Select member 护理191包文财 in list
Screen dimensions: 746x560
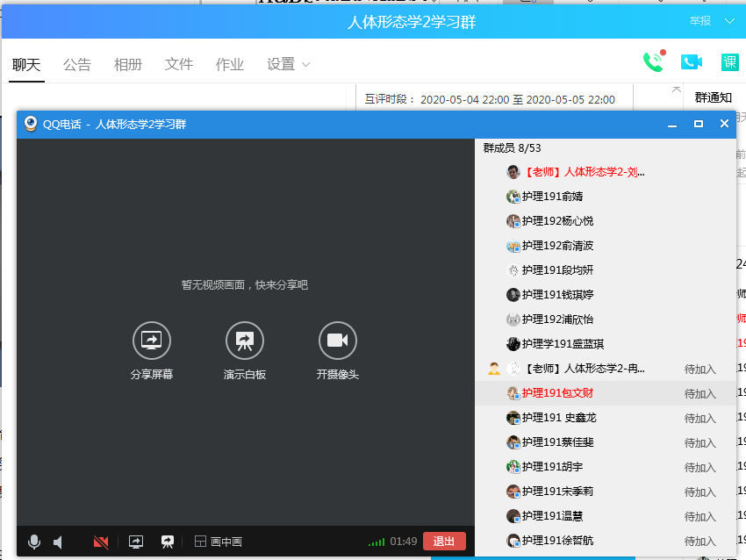click(557, 393)
